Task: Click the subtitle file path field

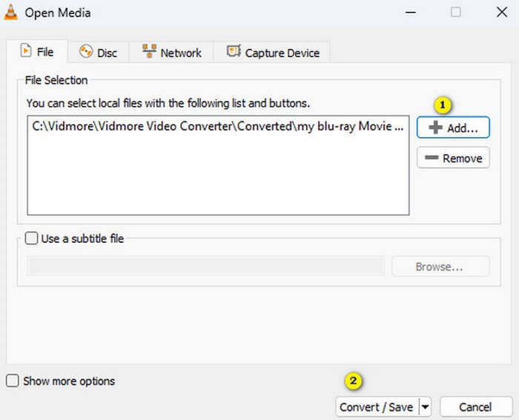Action: pyautogui.click(x=205, y=267)
